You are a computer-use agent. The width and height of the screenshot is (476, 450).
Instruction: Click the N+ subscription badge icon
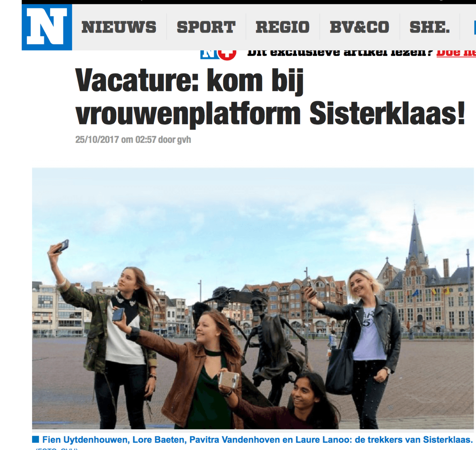[218, 54]
